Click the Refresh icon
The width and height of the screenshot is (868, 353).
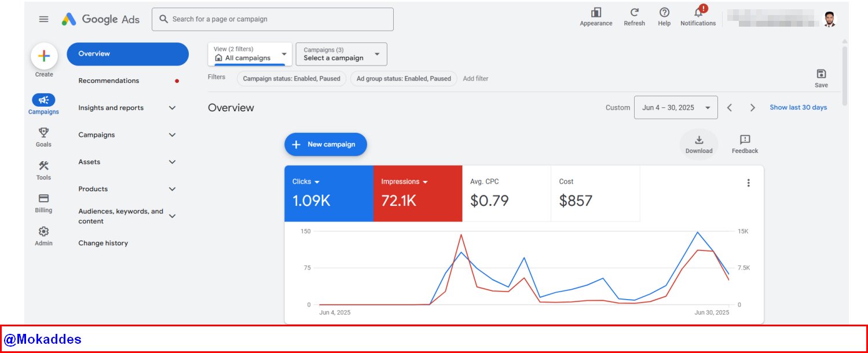pos(635,13)
